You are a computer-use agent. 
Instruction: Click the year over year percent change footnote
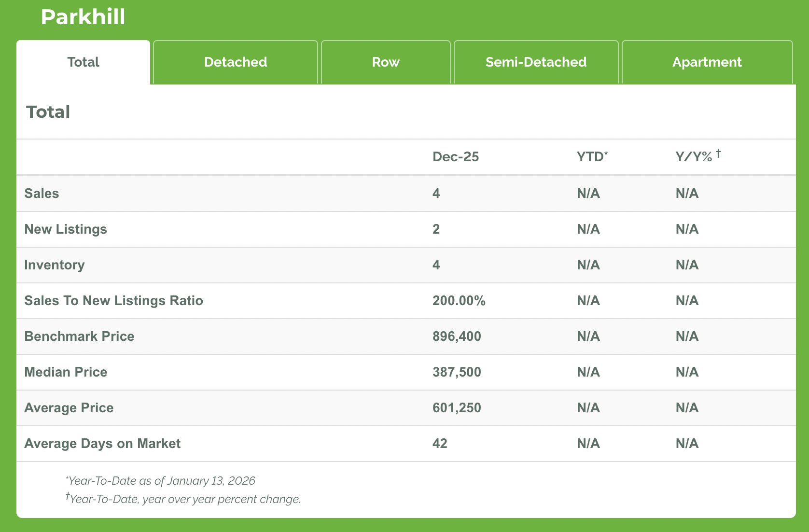(184, 499)
